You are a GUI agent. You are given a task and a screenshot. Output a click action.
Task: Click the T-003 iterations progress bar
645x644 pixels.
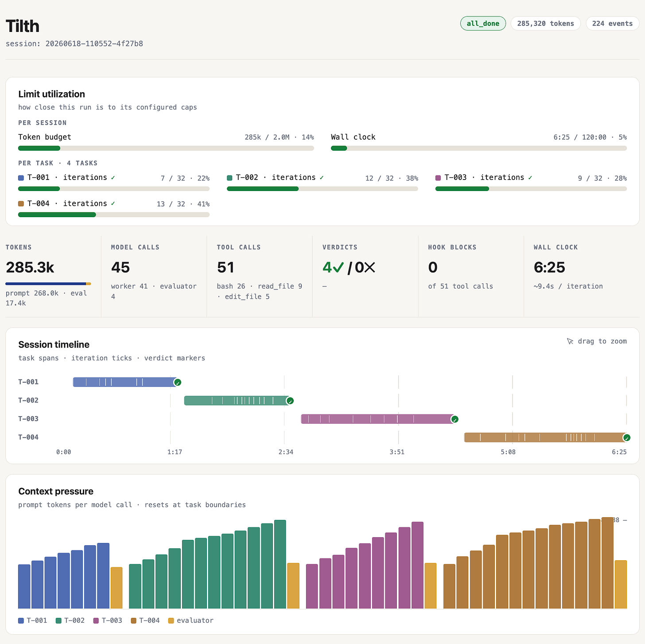point(531,189)
